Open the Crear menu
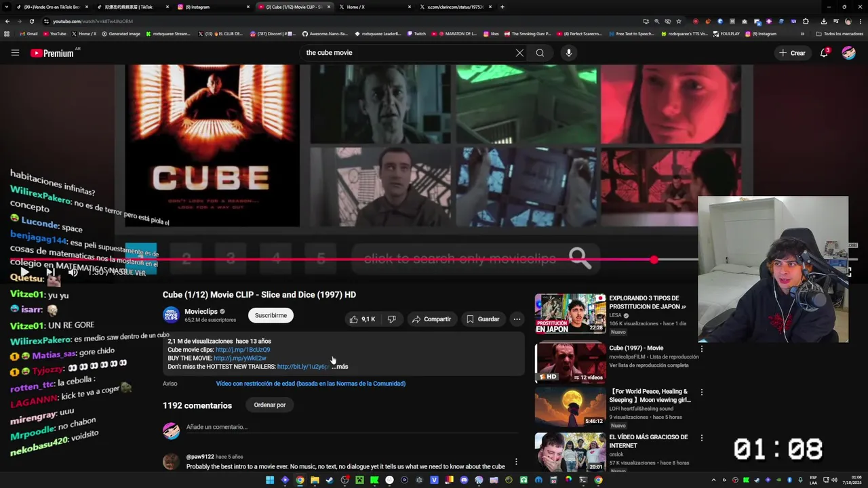 click(792, 53)
